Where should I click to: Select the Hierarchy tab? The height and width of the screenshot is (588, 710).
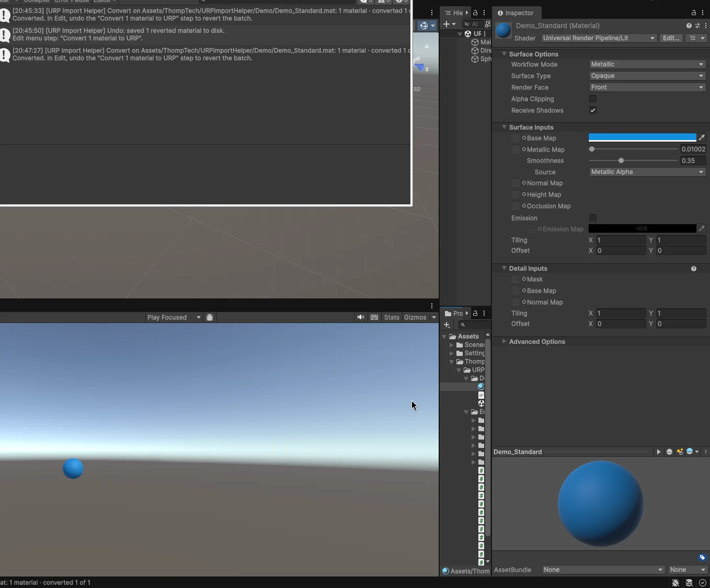pyautogui.click(x=454, y=13)
